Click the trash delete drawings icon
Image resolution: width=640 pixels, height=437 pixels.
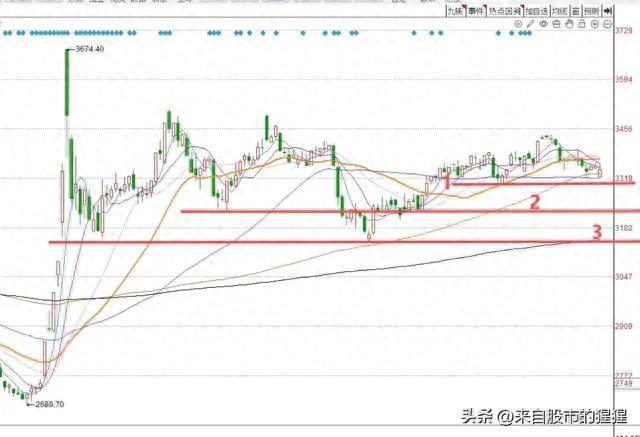pyautogui.click(x=556, y=24)
